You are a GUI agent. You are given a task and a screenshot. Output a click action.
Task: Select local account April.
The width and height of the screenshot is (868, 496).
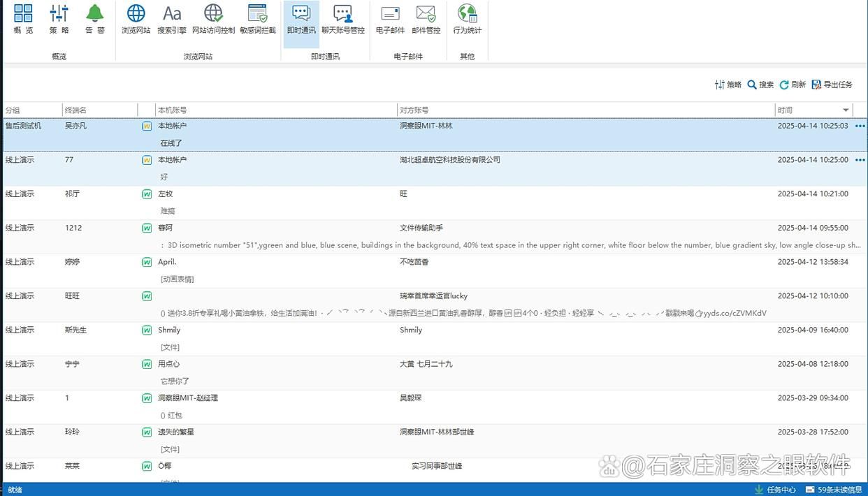[167, 262]
